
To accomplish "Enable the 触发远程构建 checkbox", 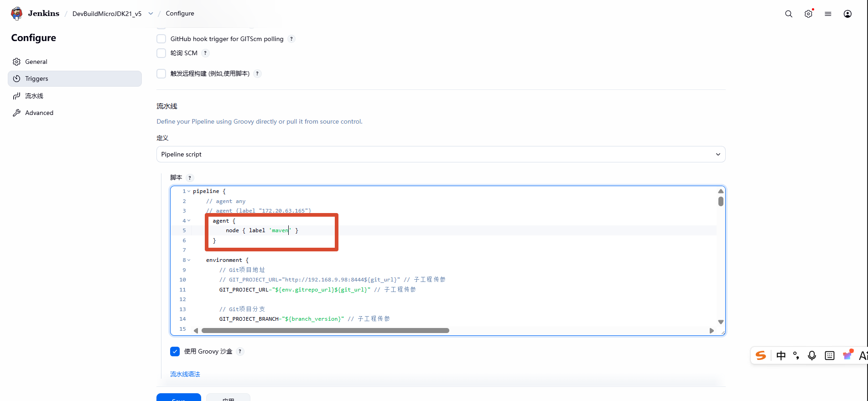I will (x=161, y=73).
